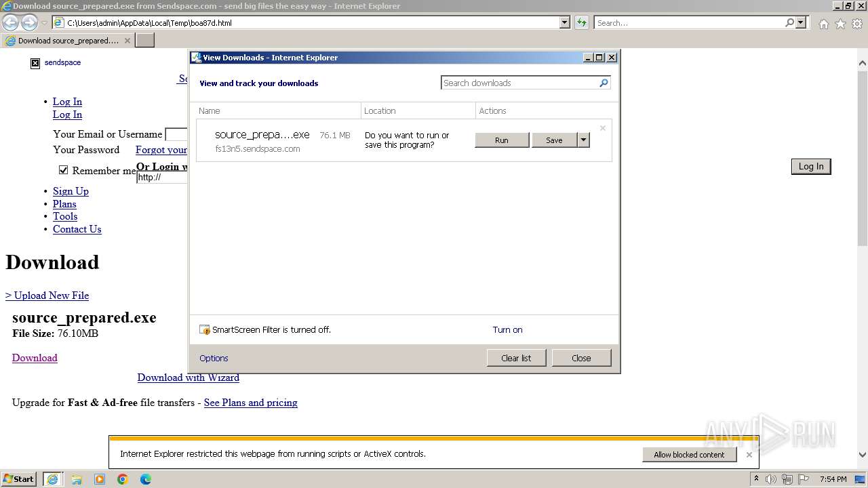Open a new blank tab

pos(145,41)
